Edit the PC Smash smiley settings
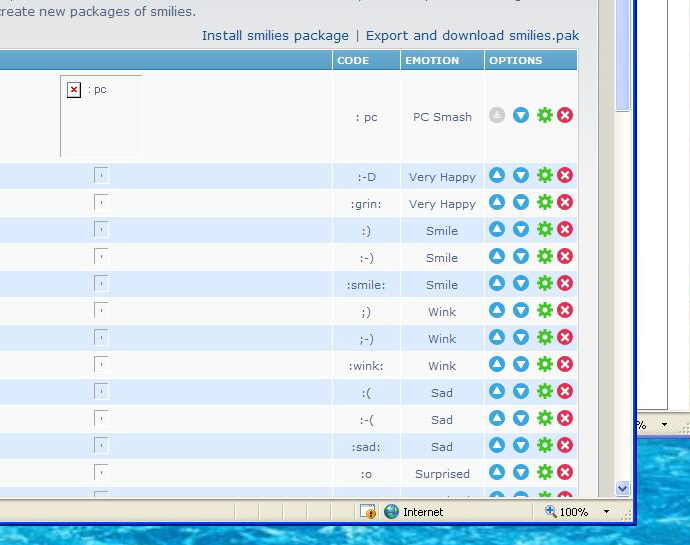 (545, 115)
